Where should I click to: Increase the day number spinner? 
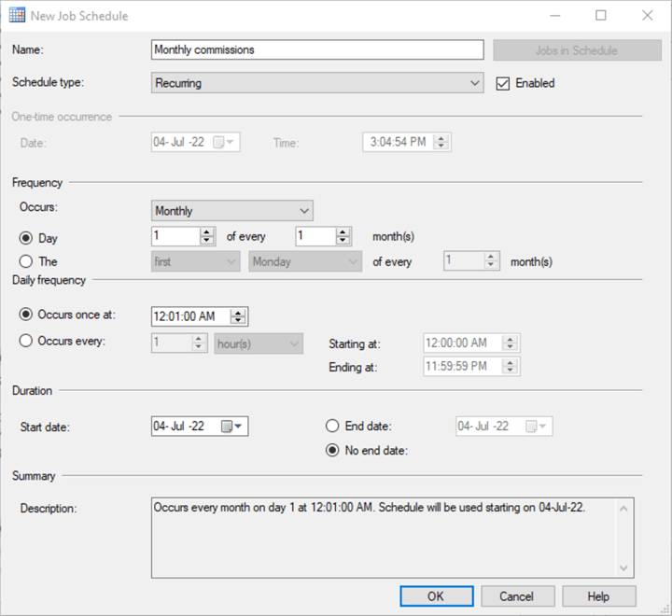pos(207,231)
